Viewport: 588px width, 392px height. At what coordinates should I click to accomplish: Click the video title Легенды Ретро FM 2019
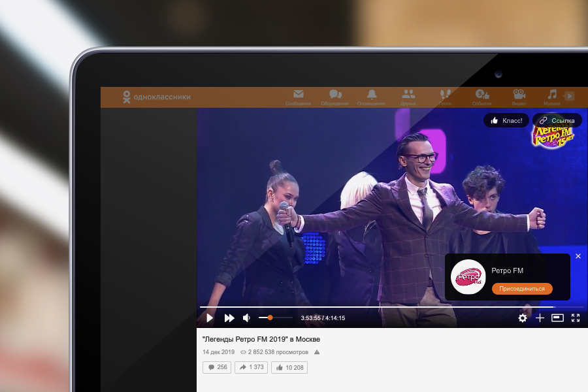coord(261,339)
